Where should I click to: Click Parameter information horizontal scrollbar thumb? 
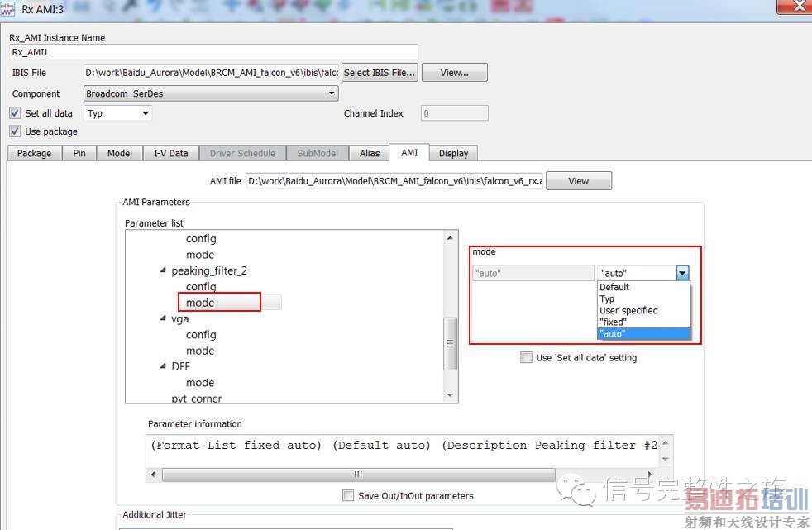(358, 475)
